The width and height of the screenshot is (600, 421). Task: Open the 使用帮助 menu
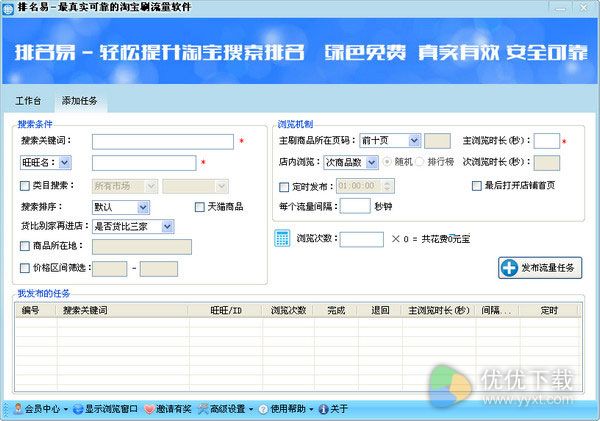coord(286,409)
